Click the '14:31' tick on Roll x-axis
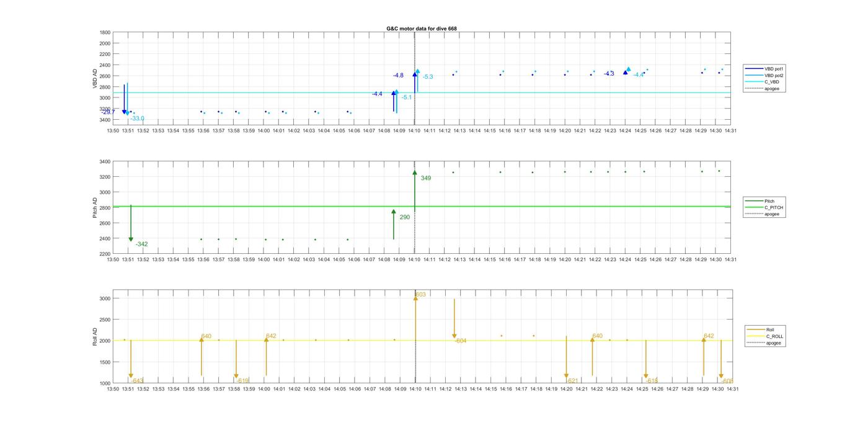 pyautogui.click(x=732, y=390)
